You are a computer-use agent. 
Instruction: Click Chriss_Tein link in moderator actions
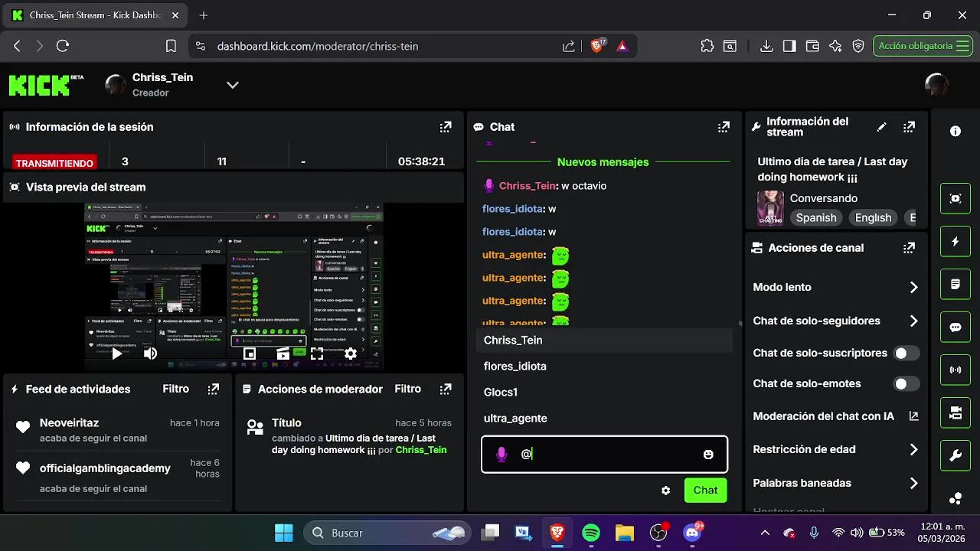coord(421,450)
